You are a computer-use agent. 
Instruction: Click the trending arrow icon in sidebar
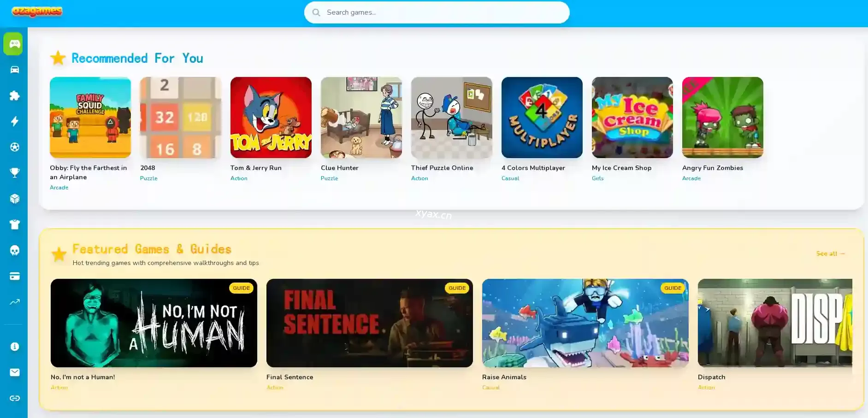15,302
